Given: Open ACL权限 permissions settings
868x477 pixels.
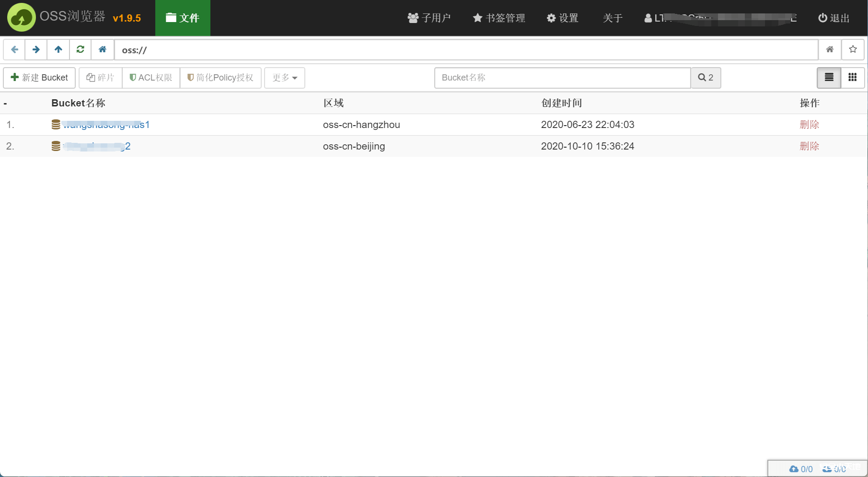Looking at the screenshot, I should pos(150,77).
